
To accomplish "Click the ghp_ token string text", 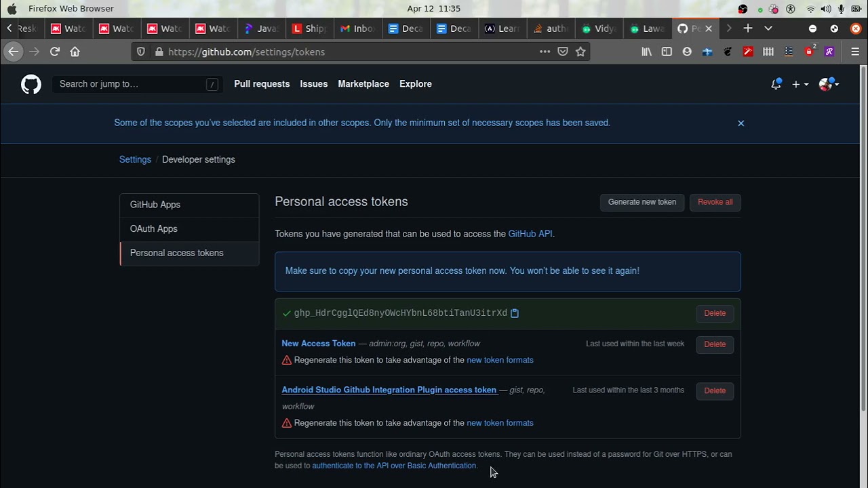I will [401, 313].
